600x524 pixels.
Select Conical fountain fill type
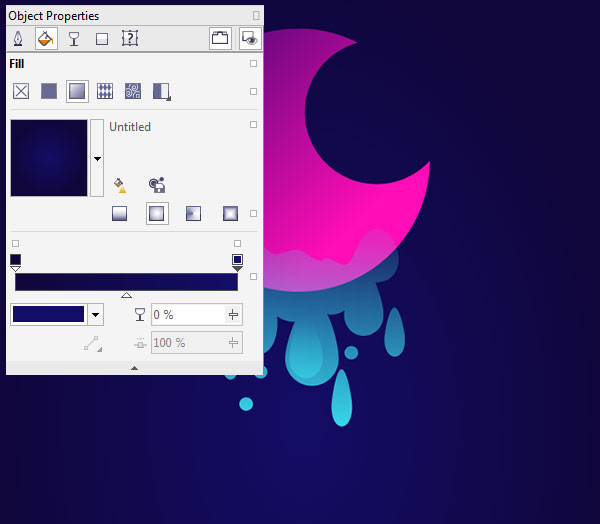pos(193,213)
